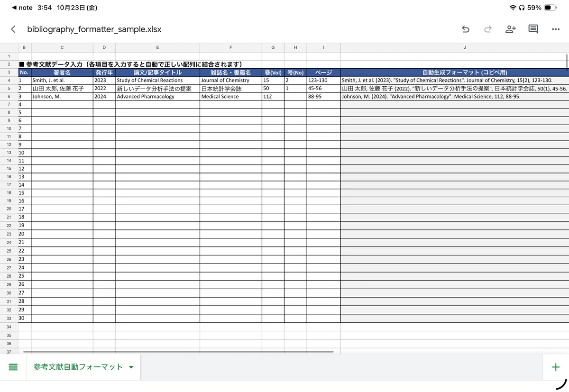Screen dimensions: 569x392
Task: Redo the last undone edit
Action: click(488, 29)
